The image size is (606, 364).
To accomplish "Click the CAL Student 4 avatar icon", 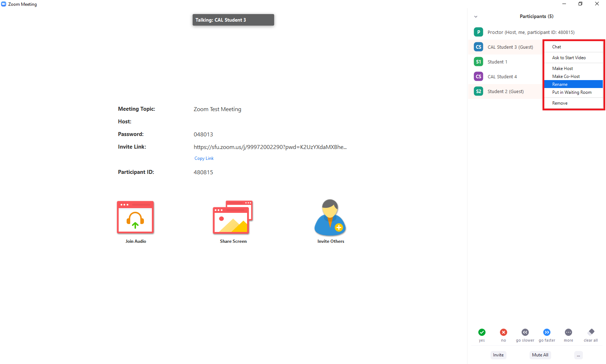I will pyautogui.click(x=478, y=76).
